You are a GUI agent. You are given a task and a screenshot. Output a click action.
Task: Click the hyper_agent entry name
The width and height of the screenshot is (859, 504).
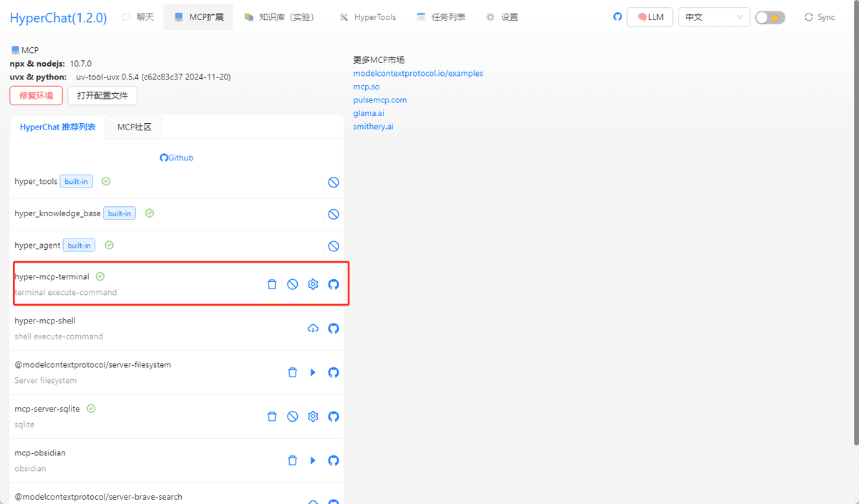click(x=38, y=246)
